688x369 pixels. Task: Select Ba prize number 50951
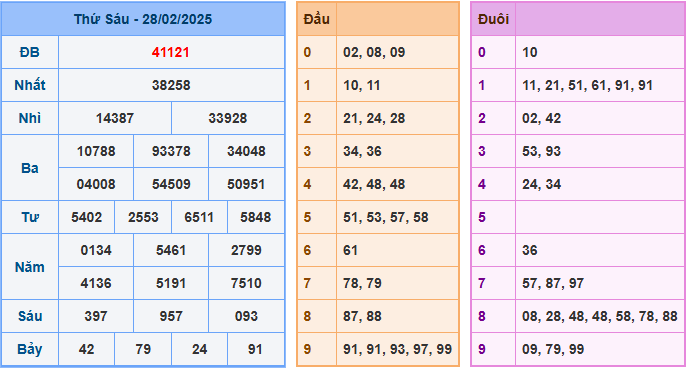(x=246, y=184)
